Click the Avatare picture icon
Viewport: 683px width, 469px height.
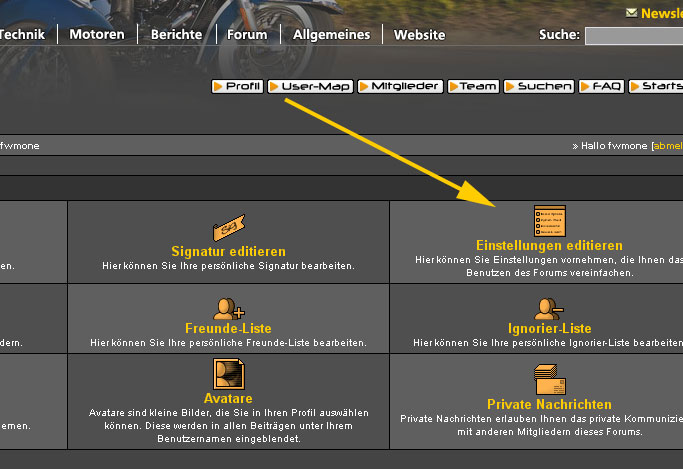point(229,375)
